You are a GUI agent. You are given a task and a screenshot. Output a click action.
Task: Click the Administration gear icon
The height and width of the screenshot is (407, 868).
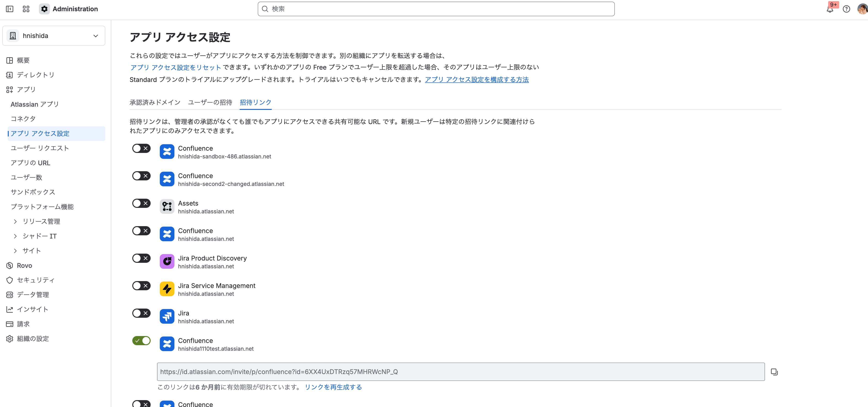pos(44,9)
